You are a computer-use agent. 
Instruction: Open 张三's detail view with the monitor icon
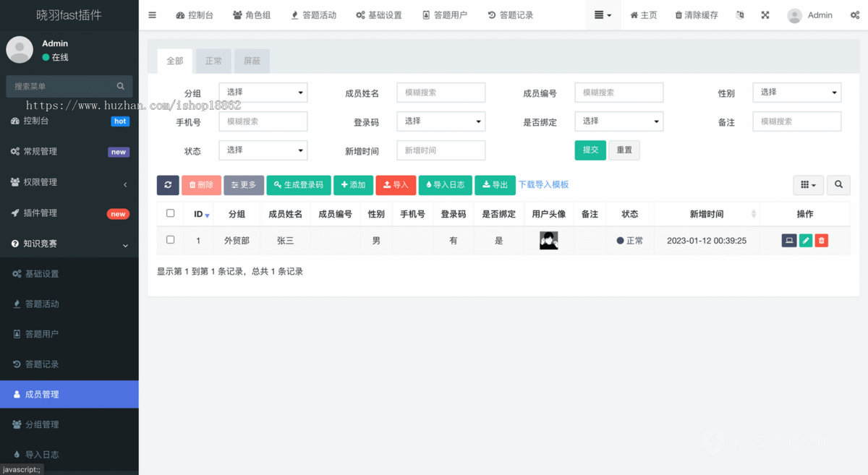click(788, 240)
